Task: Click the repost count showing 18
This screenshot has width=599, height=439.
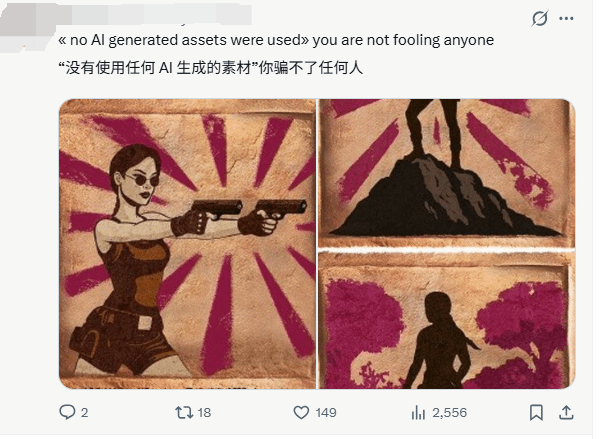Action: pyautogui.click(x=204, y=413)
